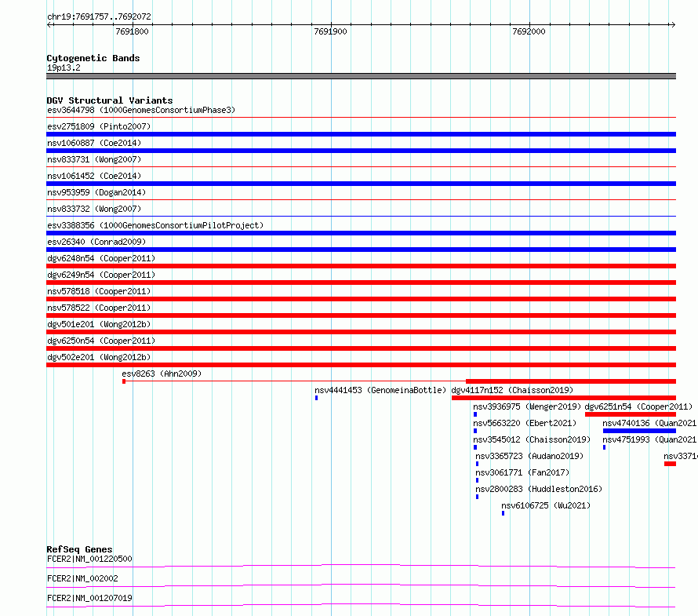Click the nsv6106725 Wu2021 variant marker

point(503,513)
